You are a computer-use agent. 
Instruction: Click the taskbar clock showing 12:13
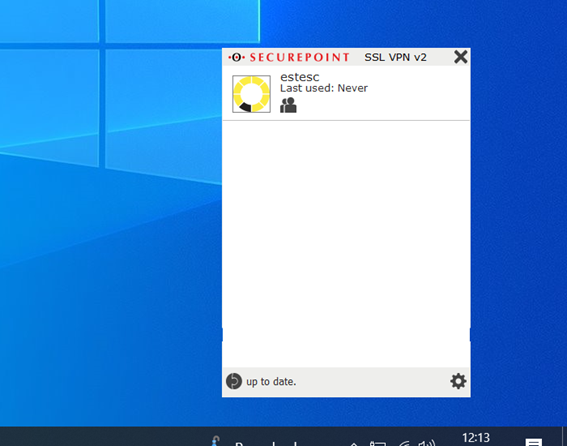(476, 438)
